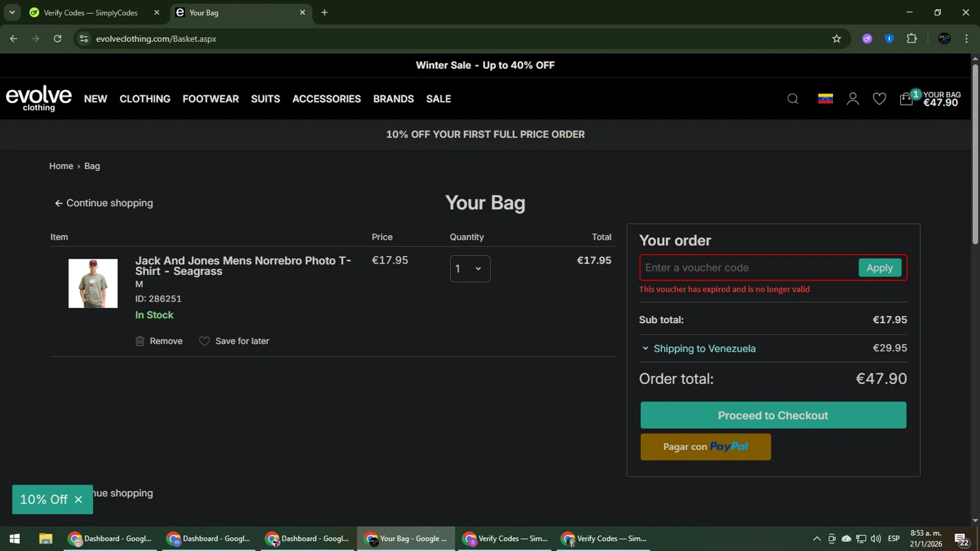Click the browser address bar URL
Screen dimensions: 980x551
pyautogui.click(x=156, y=39)
